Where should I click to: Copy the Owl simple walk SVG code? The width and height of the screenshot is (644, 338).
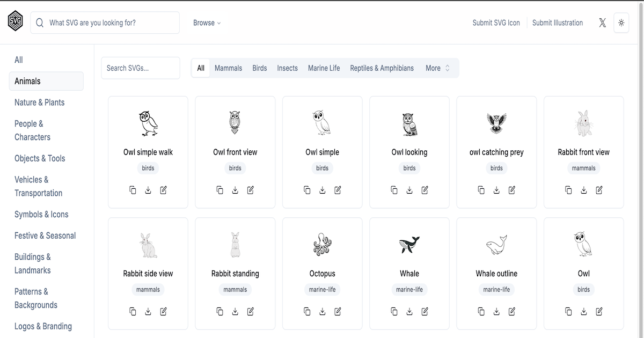pos(133,190)
